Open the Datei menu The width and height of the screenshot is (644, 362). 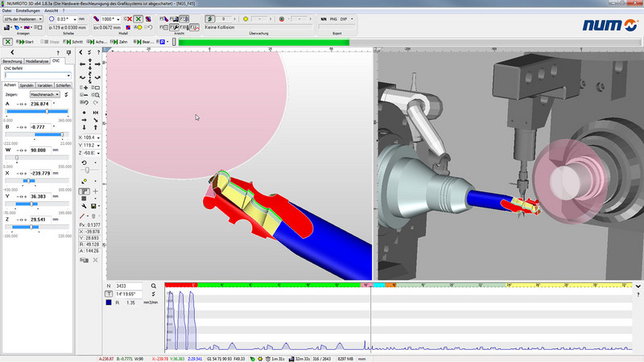(x=6, y=10)
